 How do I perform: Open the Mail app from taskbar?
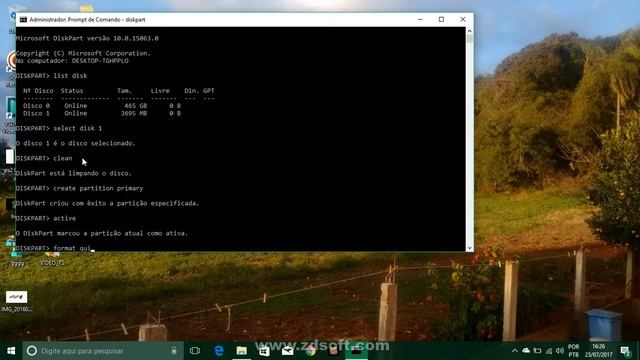(287, 351)
